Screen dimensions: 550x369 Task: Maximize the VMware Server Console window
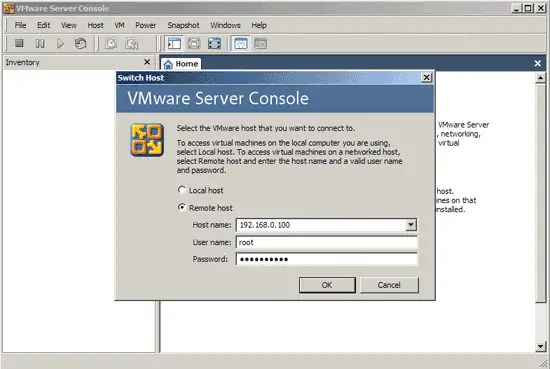528,8
